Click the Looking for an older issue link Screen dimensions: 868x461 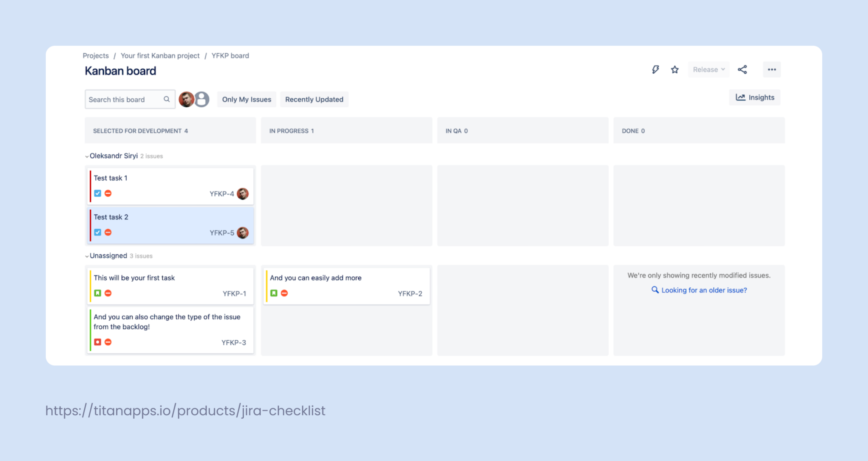704,290
